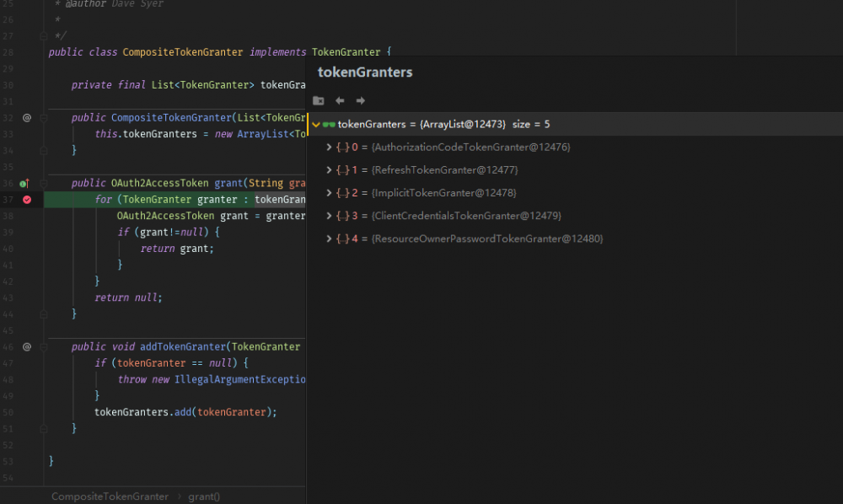Collapse the tokenGranters ArrayList root node
Image resolution: width=843 pixels, height=504 pixels.
click(316, 125)
